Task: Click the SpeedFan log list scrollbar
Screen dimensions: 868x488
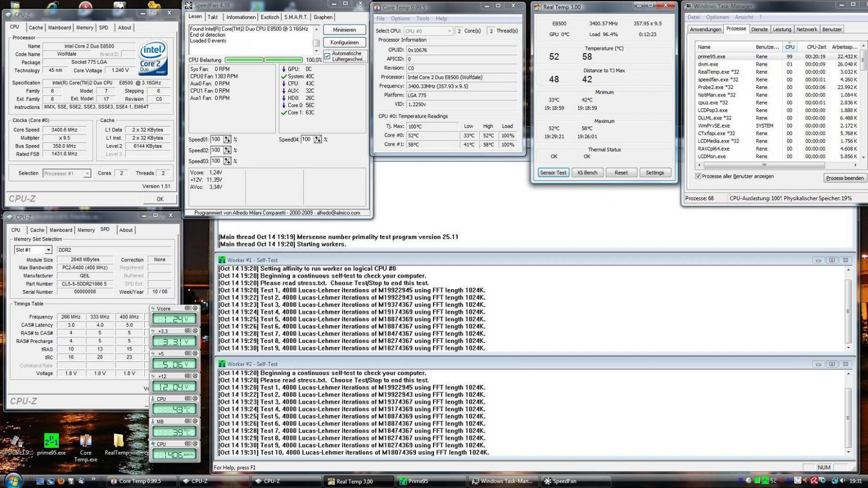Action: coord(316,39)
